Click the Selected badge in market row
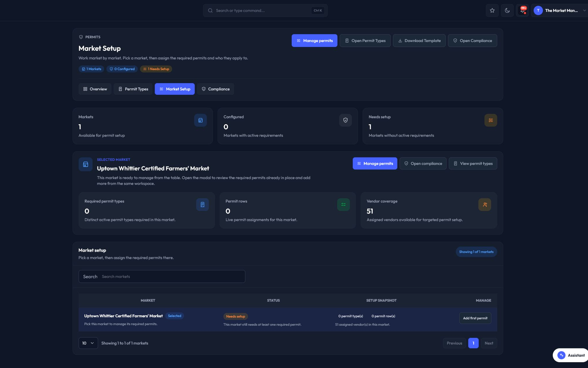The height and width of the screenshot is (368, 588). click(x=175, y=316)
